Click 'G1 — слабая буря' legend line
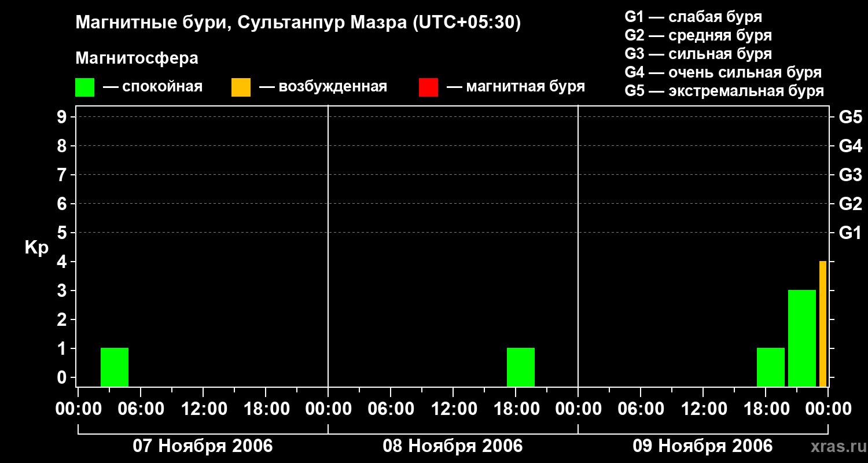This screenshot has height=463, width=868. tap(693, 17)
